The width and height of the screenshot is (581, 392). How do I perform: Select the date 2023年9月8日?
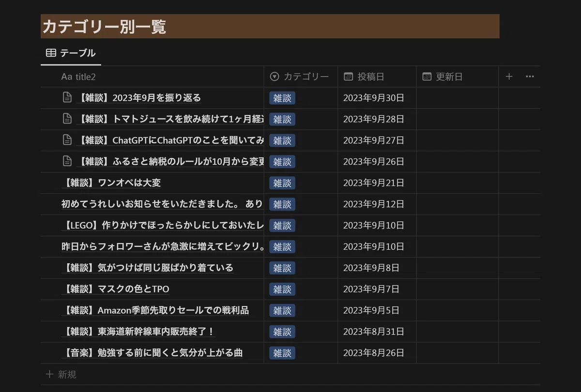coord(371,268)
